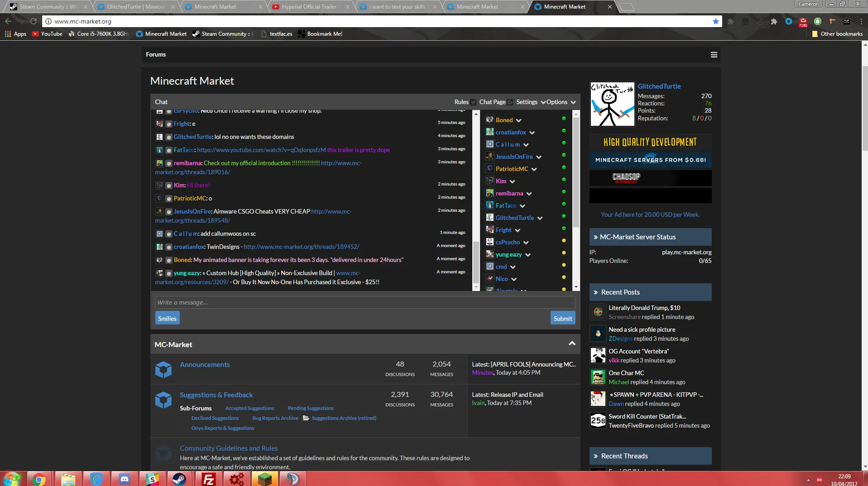Open the Chrome three-dot menu
The width and height of the screenshot is (868, 486).
pyautogui.click(x=861, y=21)
